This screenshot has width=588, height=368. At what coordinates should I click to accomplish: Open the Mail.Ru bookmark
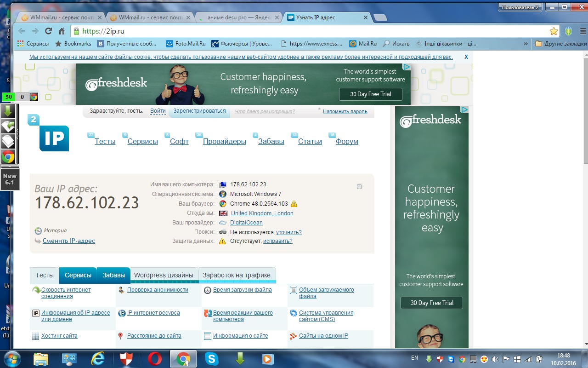[363, 44]
